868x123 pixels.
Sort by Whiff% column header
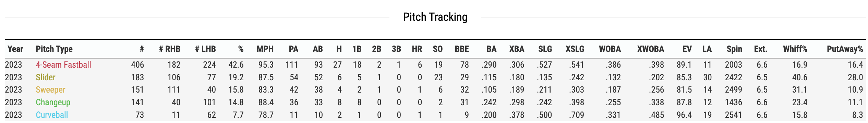pos(795,49)
